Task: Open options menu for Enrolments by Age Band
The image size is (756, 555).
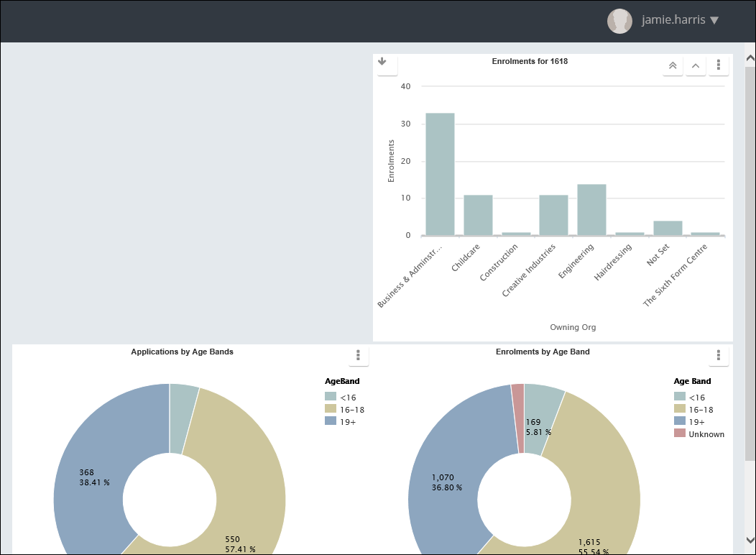Action: point(718,355)
